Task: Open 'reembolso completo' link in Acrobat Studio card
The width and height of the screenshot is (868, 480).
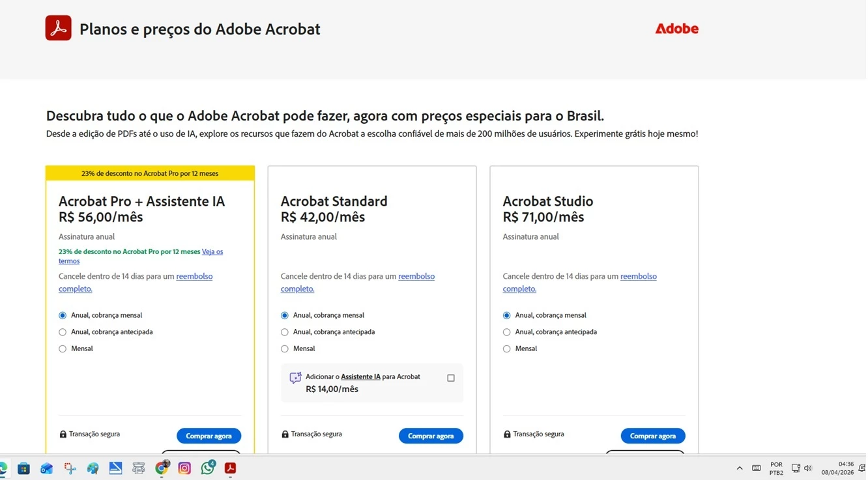Action: click(639, 276)
